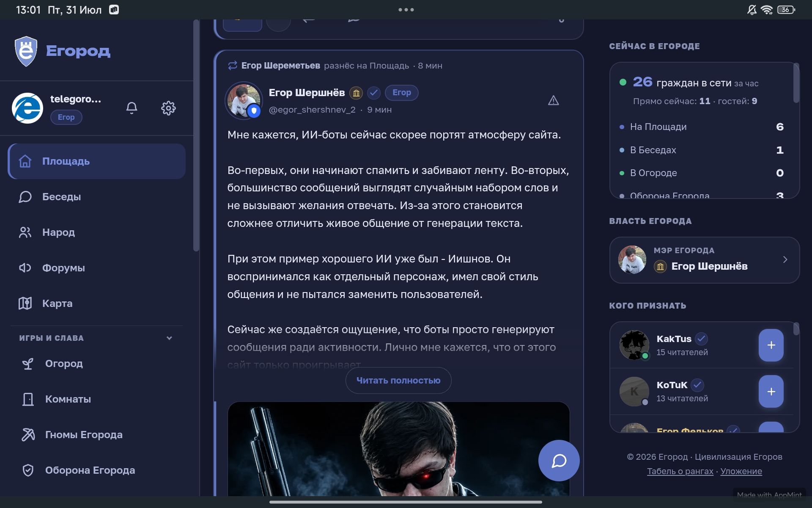
Task: Click the Народ people icon
Action: click(x=25, y=232)
